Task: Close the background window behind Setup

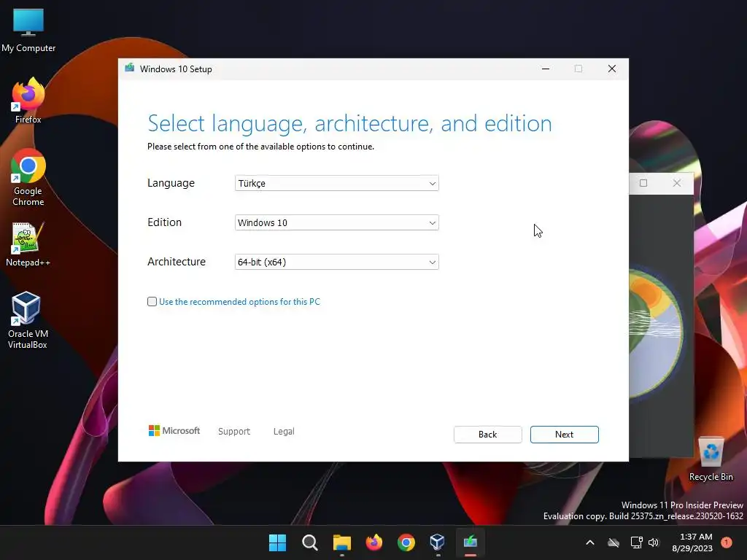Action: (x=676, y=183)
